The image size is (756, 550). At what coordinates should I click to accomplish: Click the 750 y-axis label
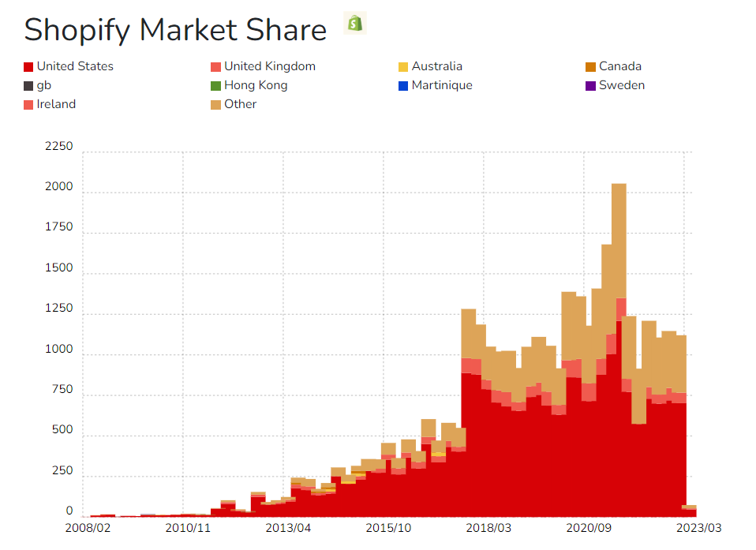(x=62, y=389)
